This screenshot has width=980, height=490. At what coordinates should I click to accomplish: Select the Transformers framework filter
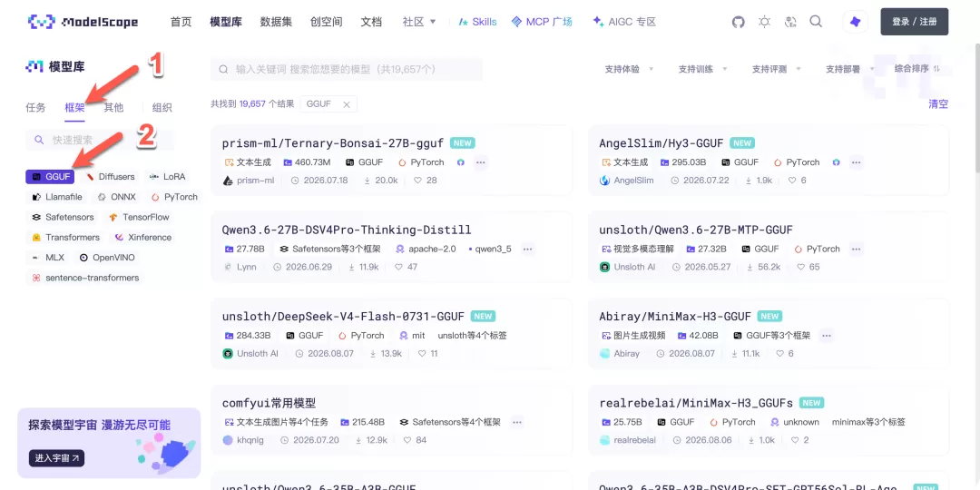point(65,238)
